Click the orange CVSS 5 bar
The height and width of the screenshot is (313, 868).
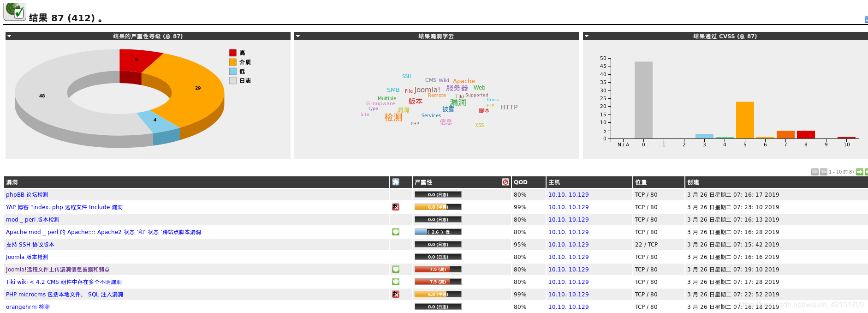[745, 120]
